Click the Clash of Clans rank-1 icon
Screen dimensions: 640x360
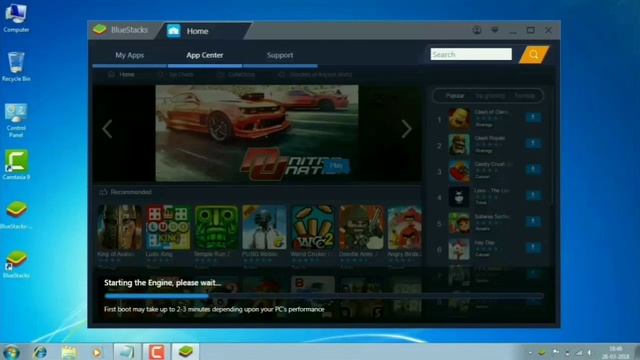tap(459, 119)
